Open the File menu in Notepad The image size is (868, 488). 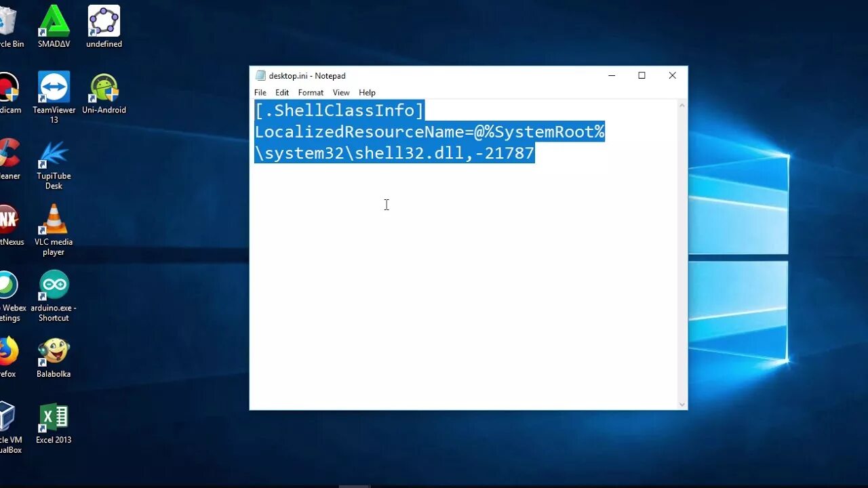[x=260, y=93]
